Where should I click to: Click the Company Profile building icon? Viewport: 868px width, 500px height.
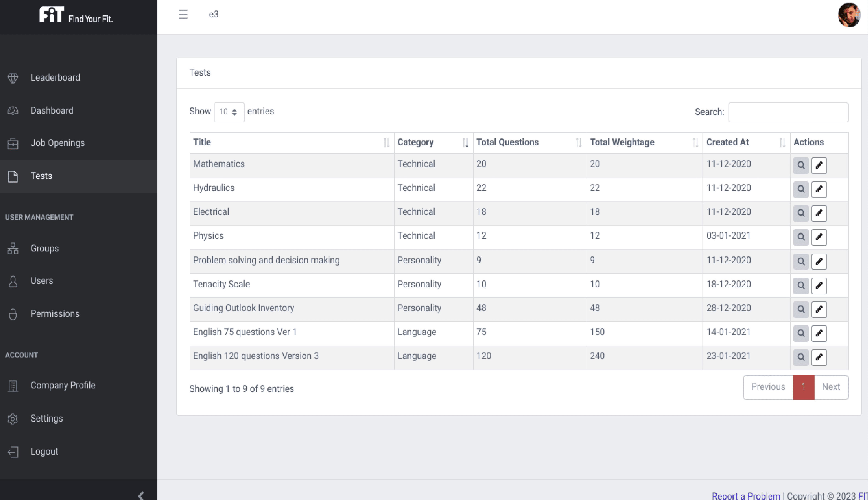click(x=13, y=386)
